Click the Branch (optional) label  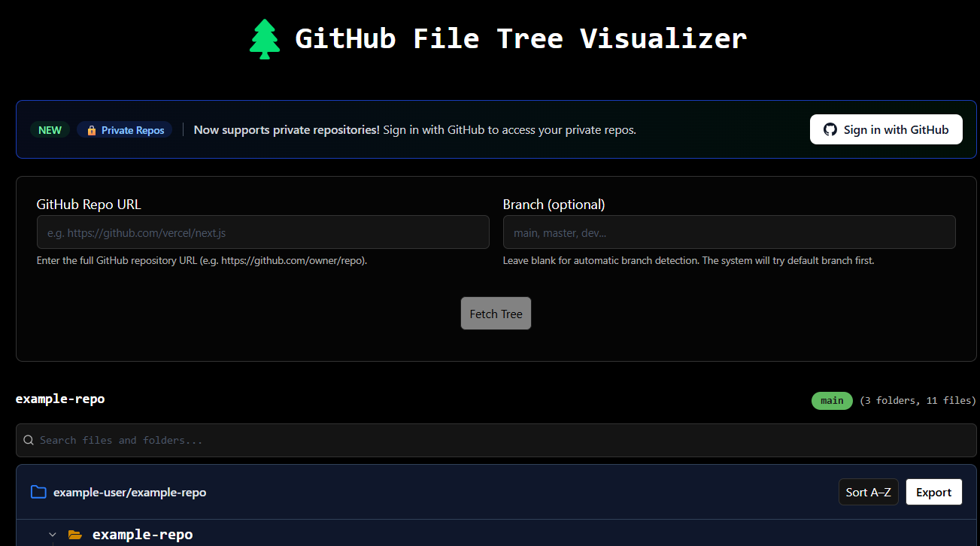[x=554, y=204]
